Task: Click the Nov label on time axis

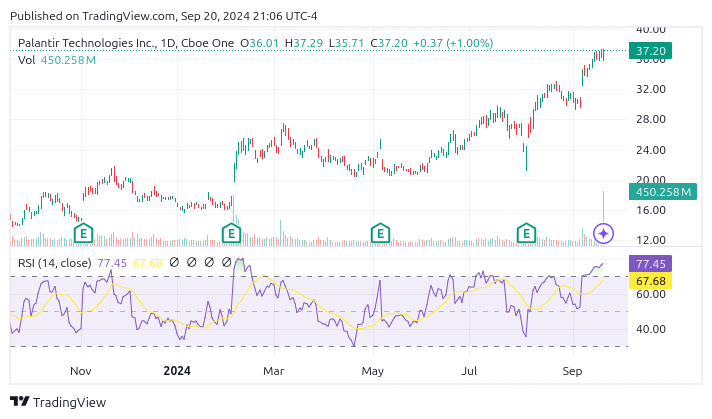Action: click(81, 370)
